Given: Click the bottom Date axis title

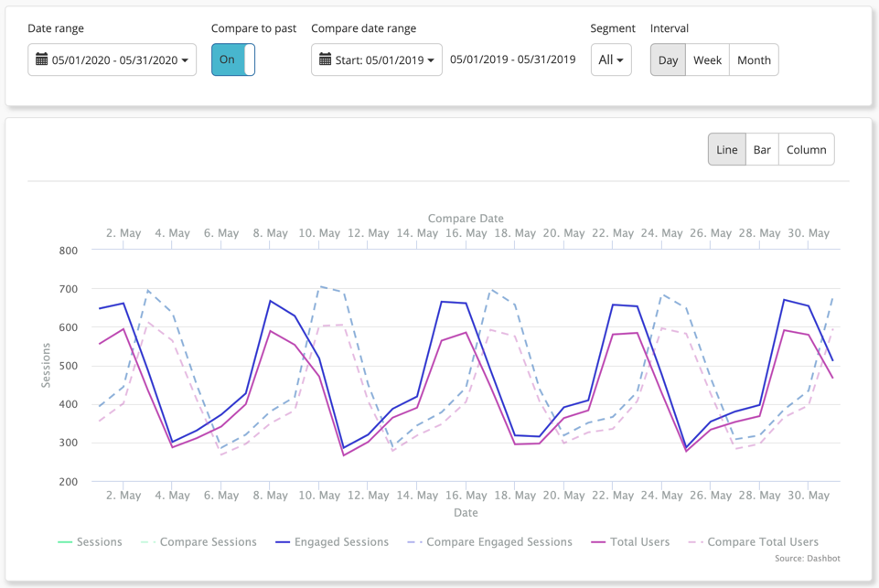Looking at the screenshot, I should click(466, 512).
